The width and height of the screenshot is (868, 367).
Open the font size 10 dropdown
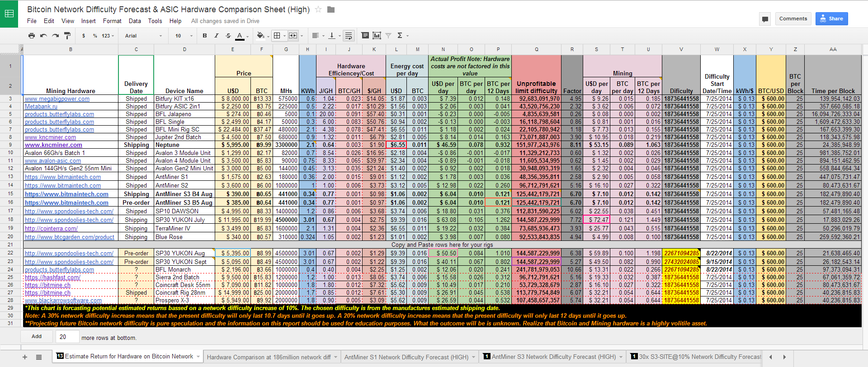[x=184, y=36]
